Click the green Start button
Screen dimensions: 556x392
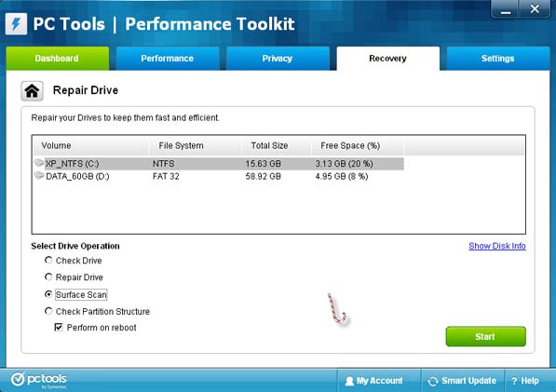pyautogui.click(x=485, y=336)
